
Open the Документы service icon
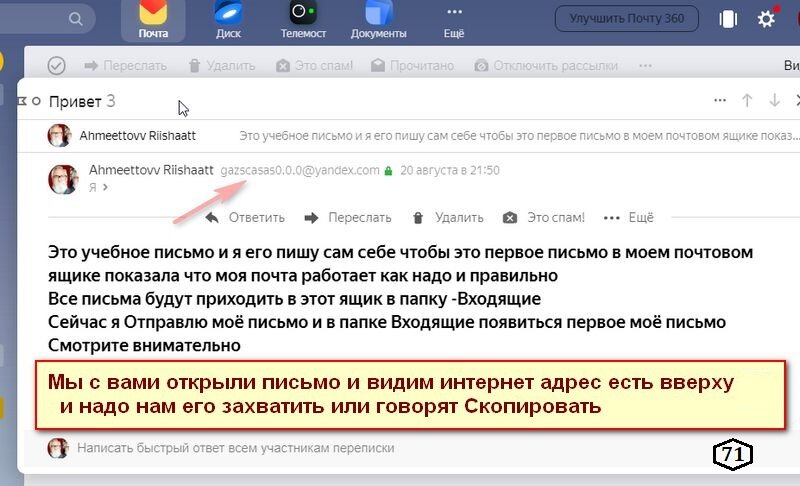point(379,20)
